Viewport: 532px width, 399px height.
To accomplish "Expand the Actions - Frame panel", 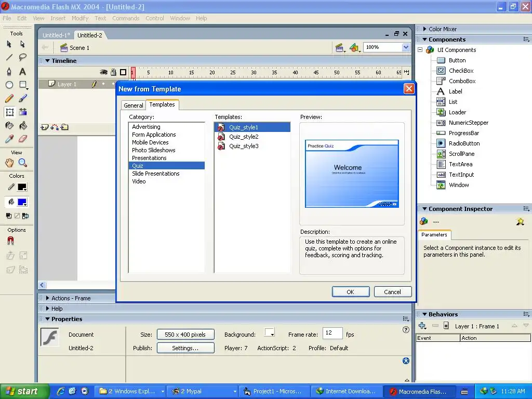I will click(47, 298).
